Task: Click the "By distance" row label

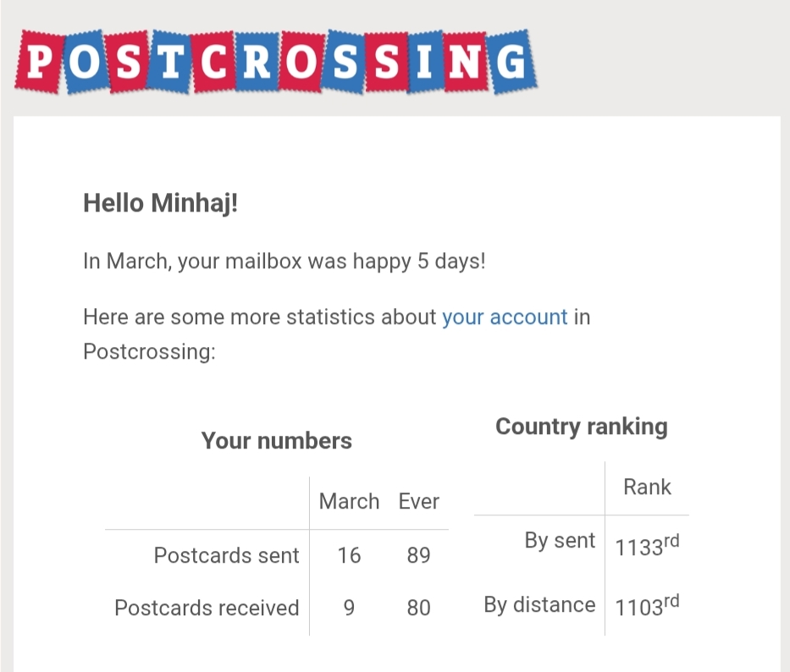Action: click(539, 605)
